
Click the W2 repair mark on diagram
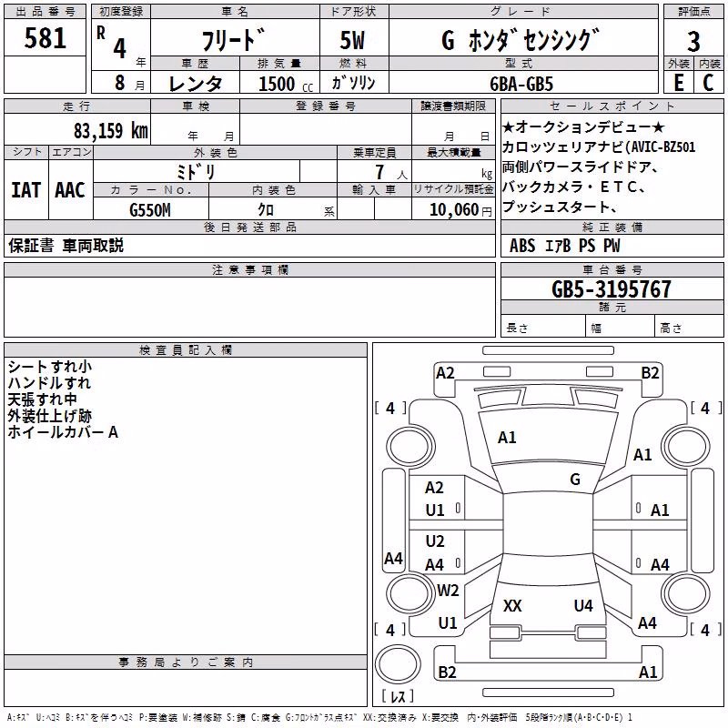point(448,590)
